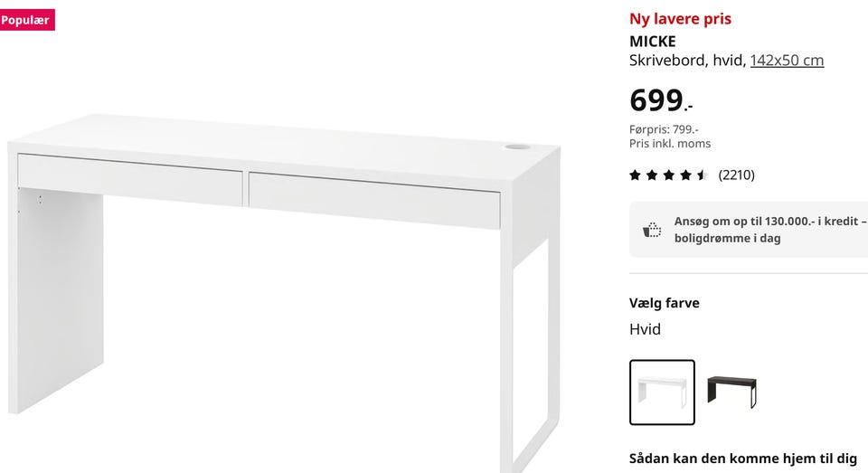Screen dimensions: 868x473
Task: Click the Ny lavere pris label
Action: click(680, 19)
